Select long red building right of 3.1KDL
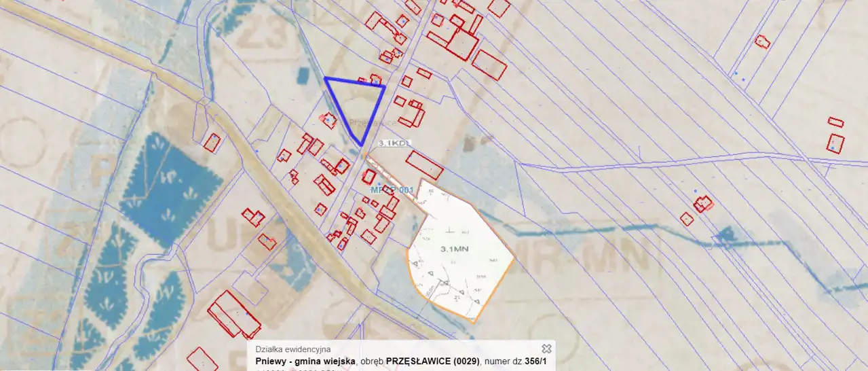Image resolution: width=868 pixels, height=371 pixels. [424, 165]
